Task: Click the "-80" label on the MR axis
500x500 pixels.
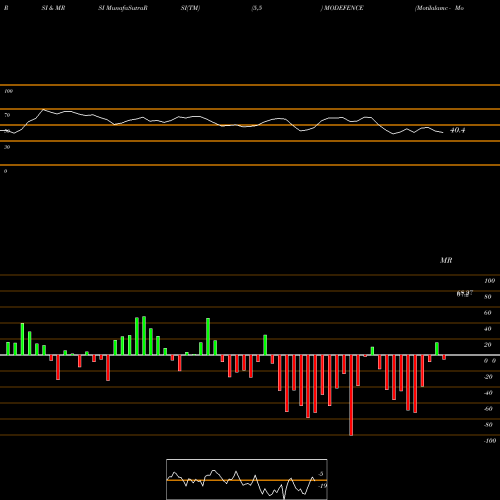Action: 488,425
